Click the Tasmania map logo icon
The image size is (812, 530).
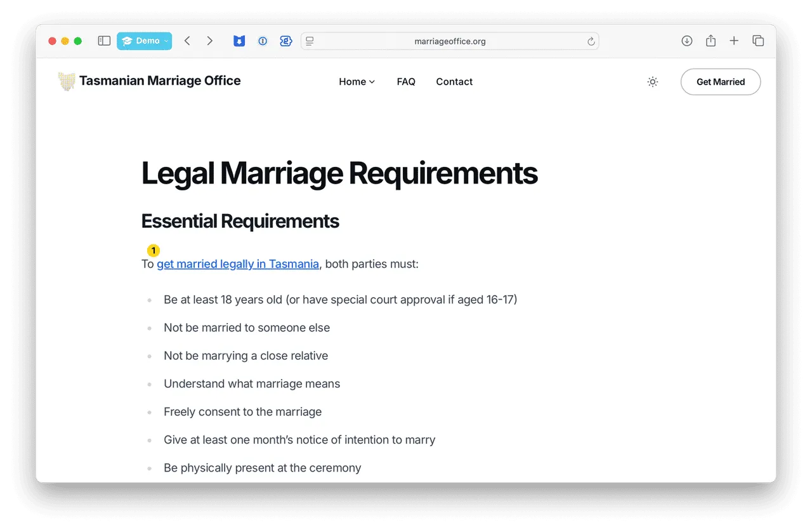67,81
